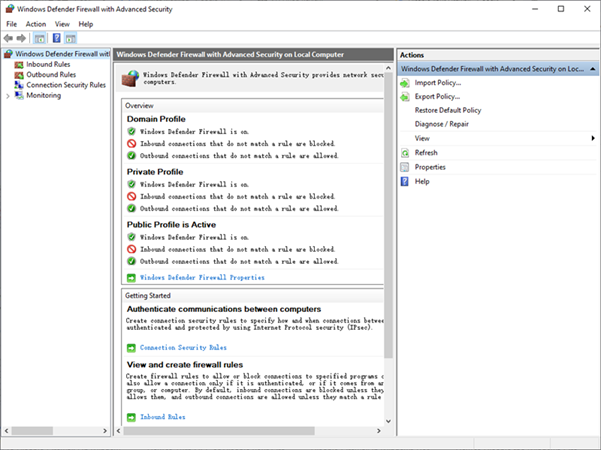Open the View submenu arrow in Actions
Image resolution: width=601 pixels, height=450 pixels.
(x=592, y=138)
